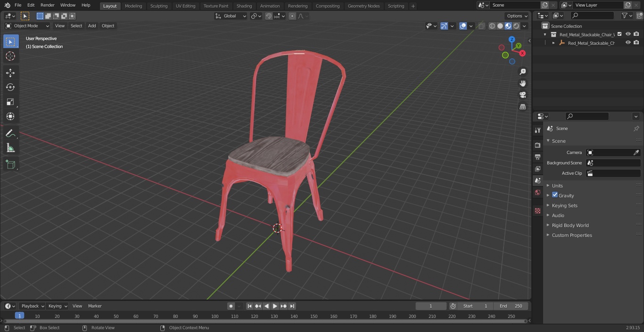Open the World properties tab
Viewport: 644px width, 332px height.
pyautogui.click(x=537, y=192)
